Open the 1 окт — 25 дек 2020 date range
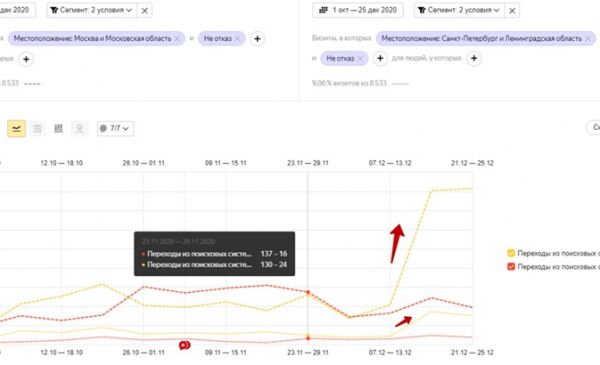Screen dimensions: 600x365 358,10
